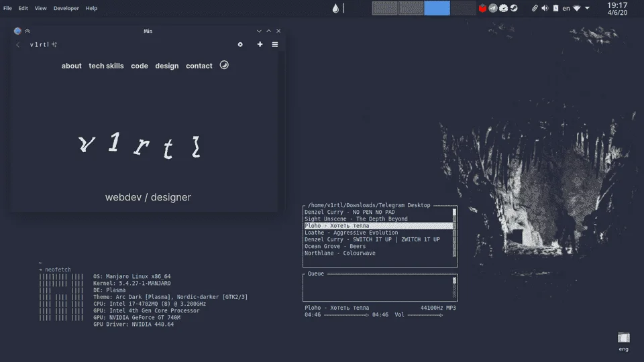Open the Steam tray icon
The height and width of the screenshot is (362, 644).
coord(514,8)
